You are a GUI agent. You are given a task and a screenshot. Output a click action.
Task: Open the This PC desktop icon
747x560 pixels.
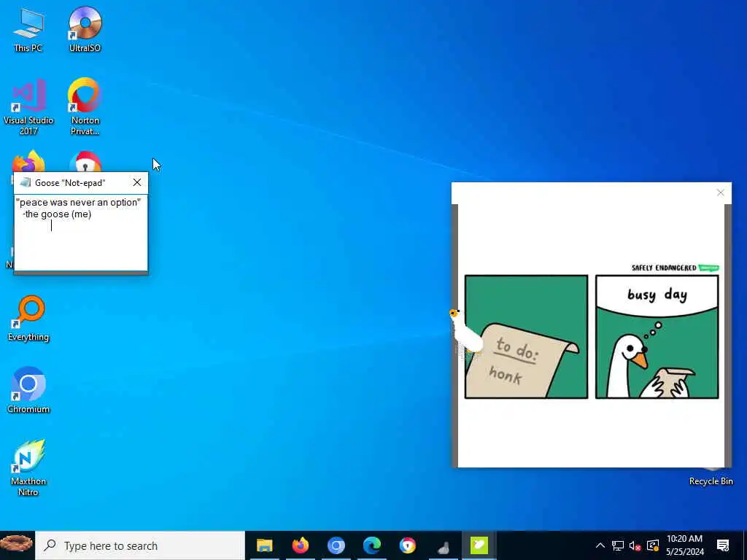coord(28,29)
